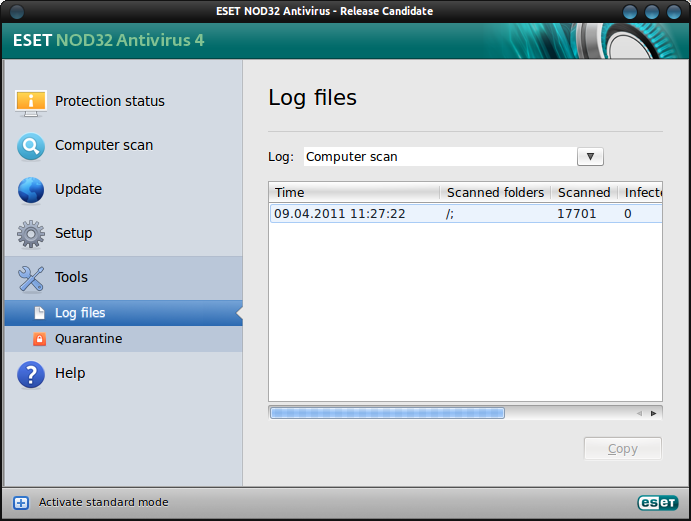691x521 pixels.
Task: Open the Setup section
Action: coord(123,234)
